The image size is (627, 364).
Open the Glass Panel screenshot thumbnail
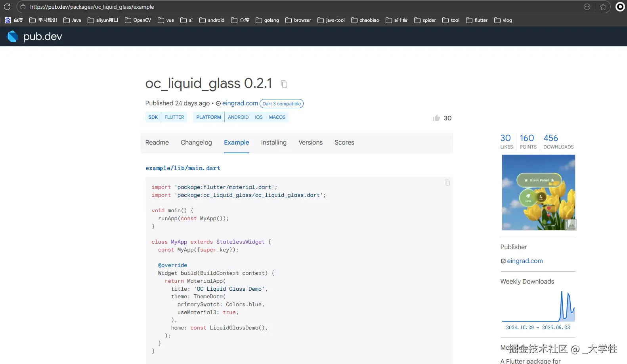[538, 192]
